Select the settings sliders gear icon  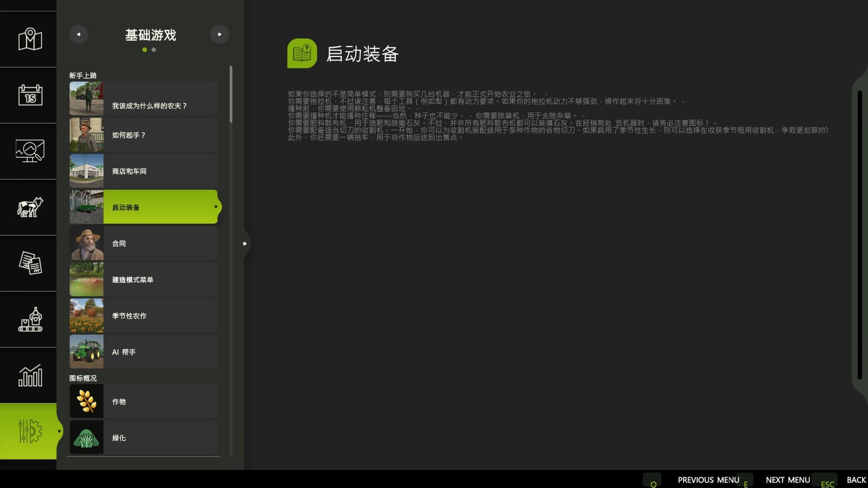pos(30,431)
